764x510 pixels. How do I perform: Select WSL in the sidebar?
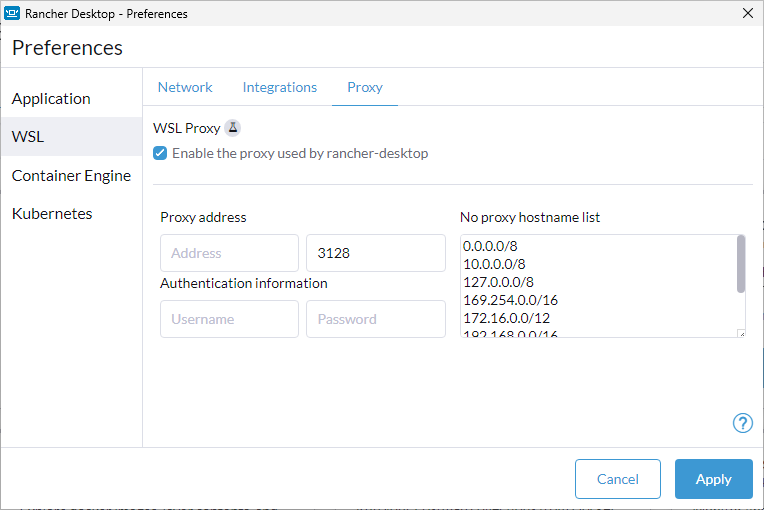coord(28,137)
